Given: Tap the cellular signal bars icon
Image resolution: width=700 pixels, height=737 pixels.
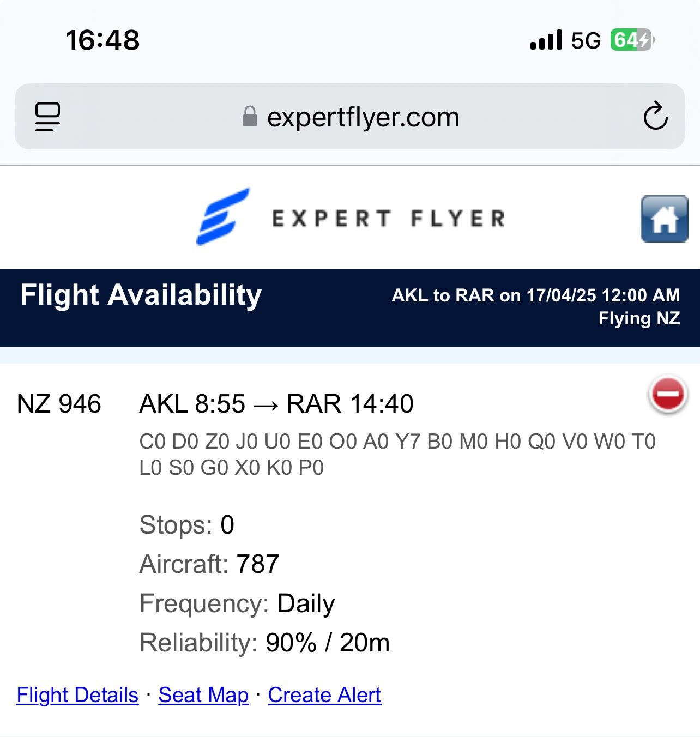Looking at the screenshot, I should tap(546, 41).
